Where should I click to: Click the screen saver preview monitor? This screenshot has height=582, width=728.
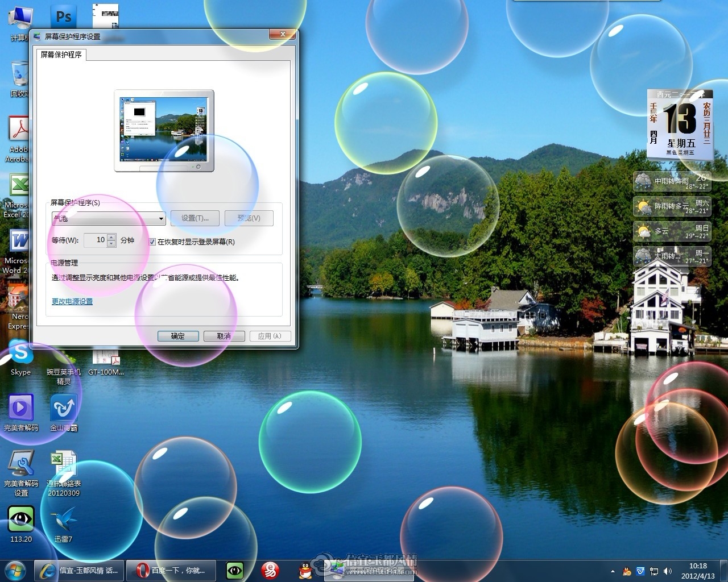tap(164, 131)
